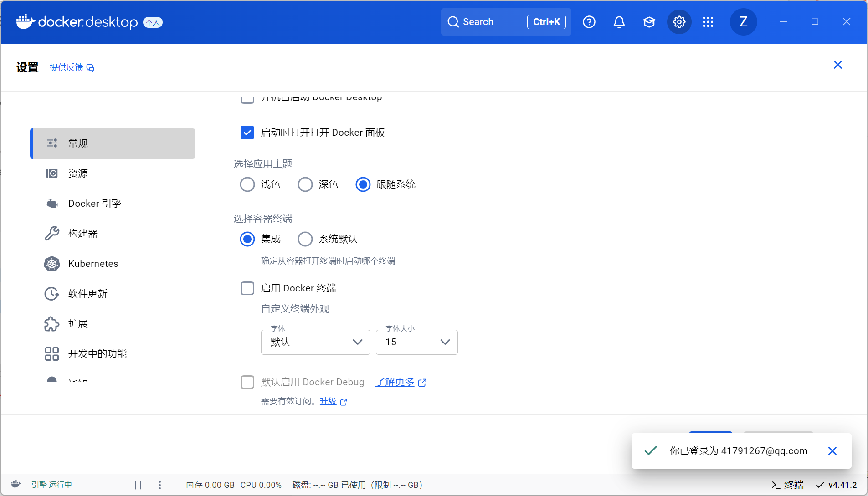Dismiss the login notification toast
Viewport: 868px width, 496px height.
(x=832, y=451)
